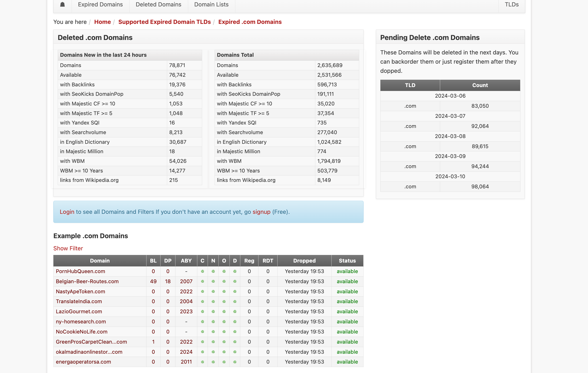Click the .de green status dot for LazioGourmet.com
Image resolution: width=588 pixels, height=373 pixels.
coord(235,311)
